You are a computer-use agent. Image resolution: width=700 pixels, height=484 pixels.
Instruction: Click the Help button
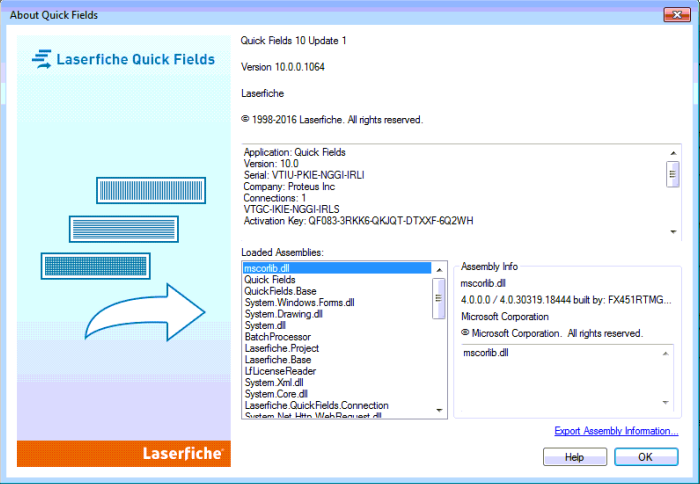point(575,457)
